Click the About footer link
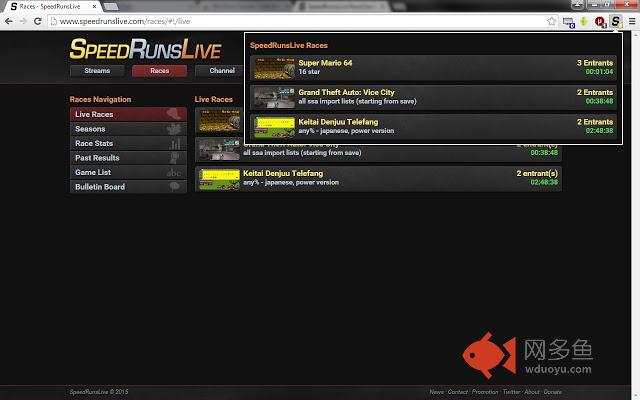This screenshot has width=640, height=400. point(532,392)
